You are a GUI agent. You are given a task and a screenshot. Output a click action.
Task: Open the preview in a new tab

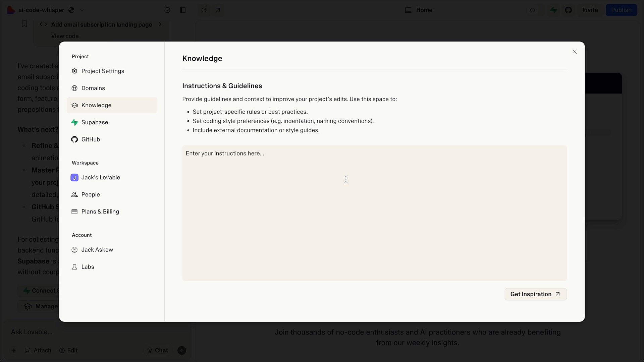click(218, 10)
